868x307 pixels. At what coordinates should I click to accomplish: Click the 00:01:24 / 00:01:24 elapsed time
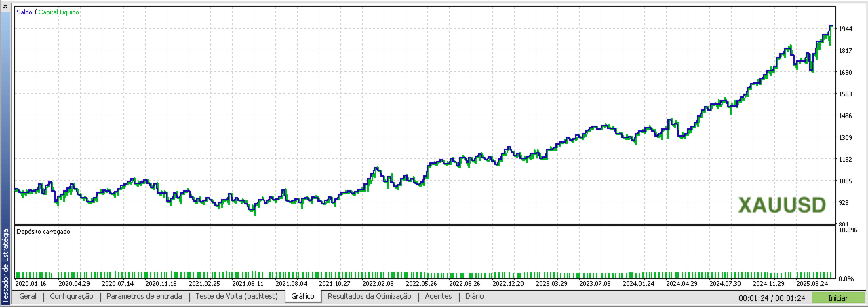772,298
